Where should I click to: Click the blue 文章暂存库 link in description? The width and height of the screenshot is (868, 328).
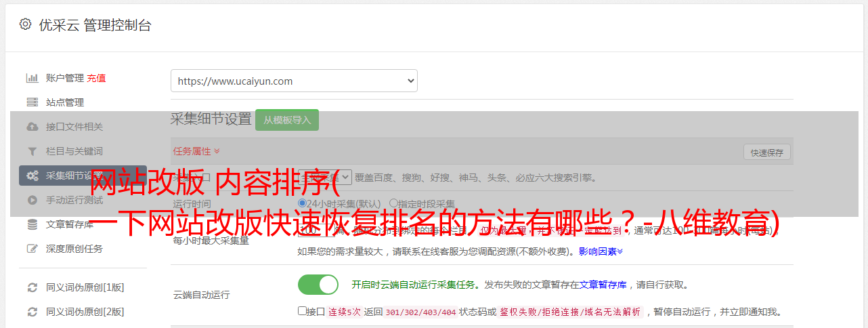[x=603, y=285]
